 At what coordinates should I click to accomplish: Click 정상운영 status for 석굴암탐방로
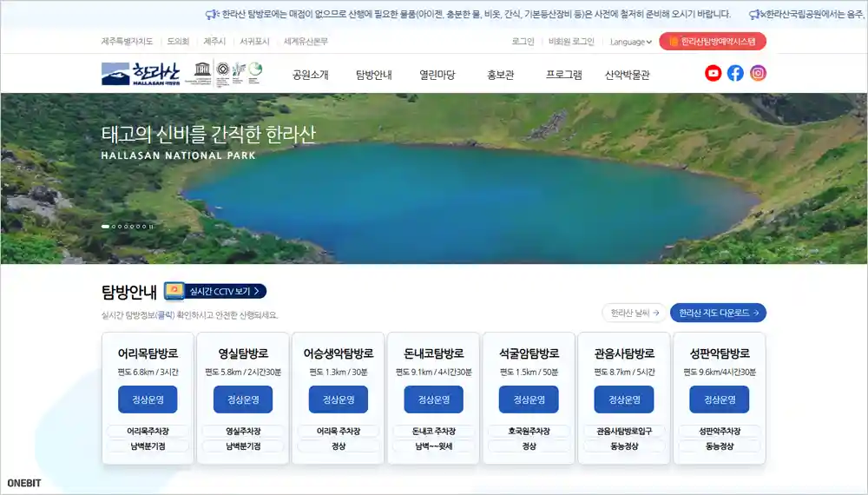coord(529,399)
